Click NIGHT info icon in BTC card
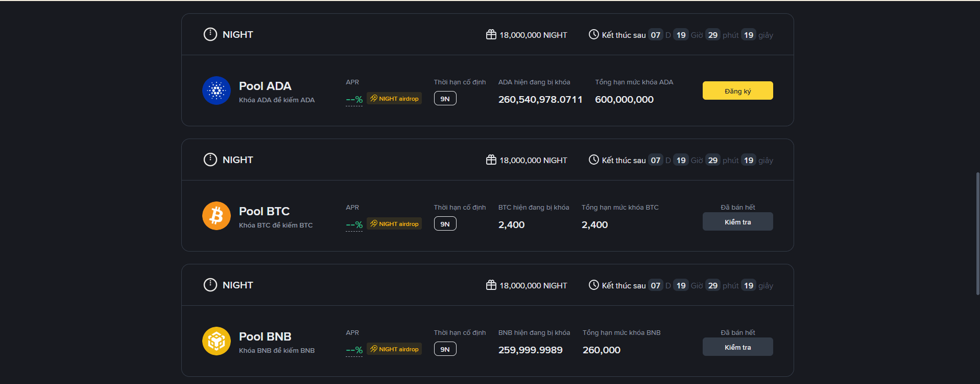This screenshot has height=384, width=980. [x=210, y=160]
